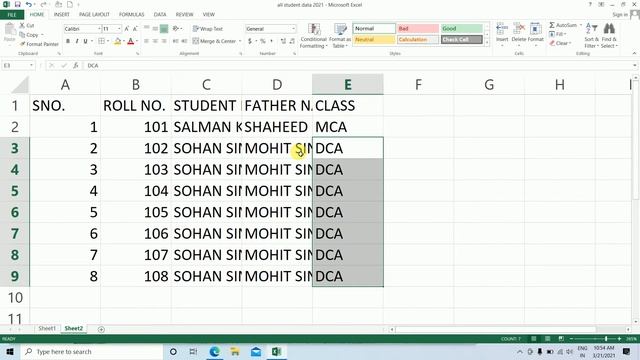Toggle align text left

(x=146, y=41)
